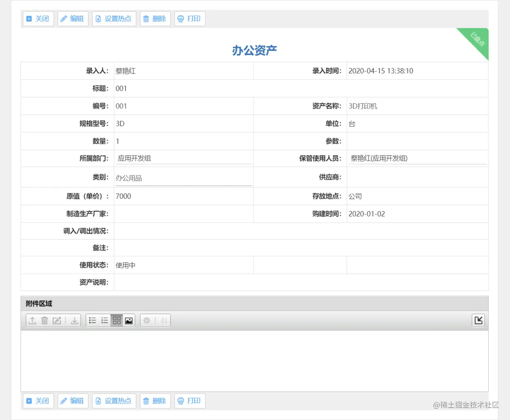Click the printer icon inside 打印 button
The width and height of the screenshot is (510, 420).
click(x=181, y=19)
